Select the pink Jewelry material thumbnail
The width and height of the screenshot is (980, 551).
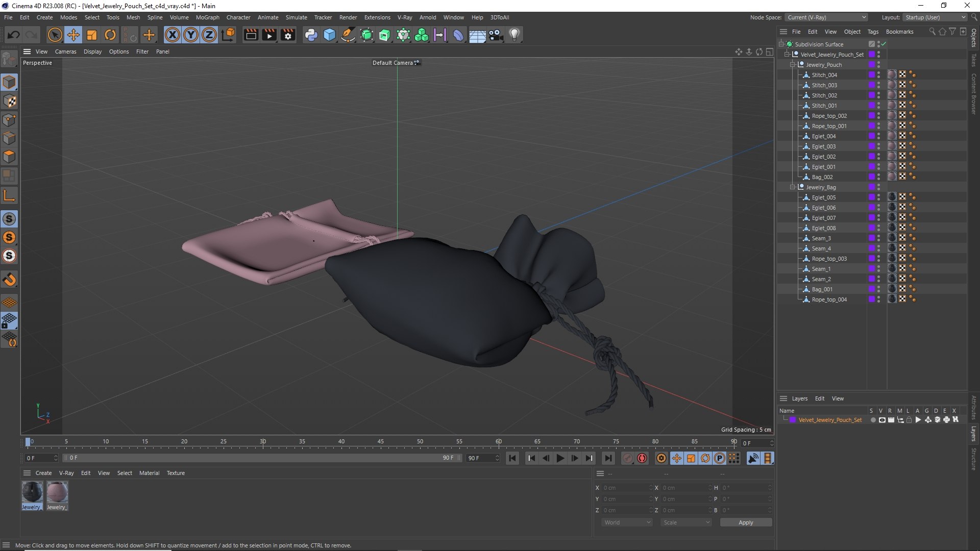click(x=57, y=493)
